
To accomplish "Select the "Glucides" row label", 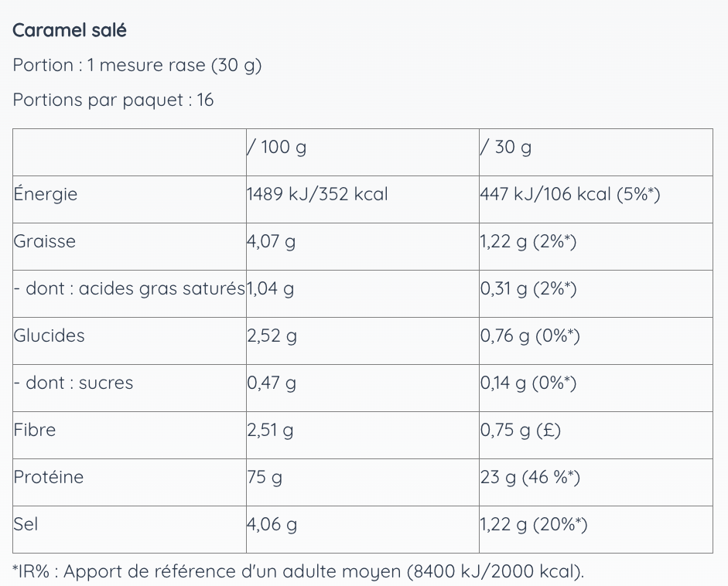I will coord(49,336).
